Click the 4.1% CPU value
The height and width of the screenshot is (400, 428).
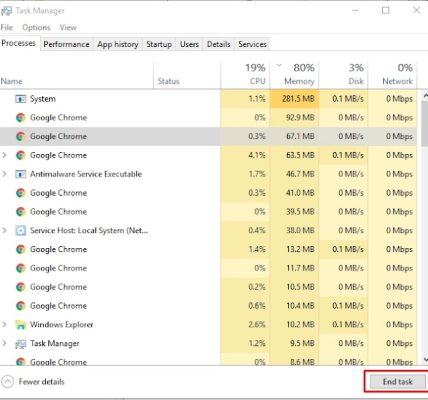pyautogui.click(x=257, y=155)
